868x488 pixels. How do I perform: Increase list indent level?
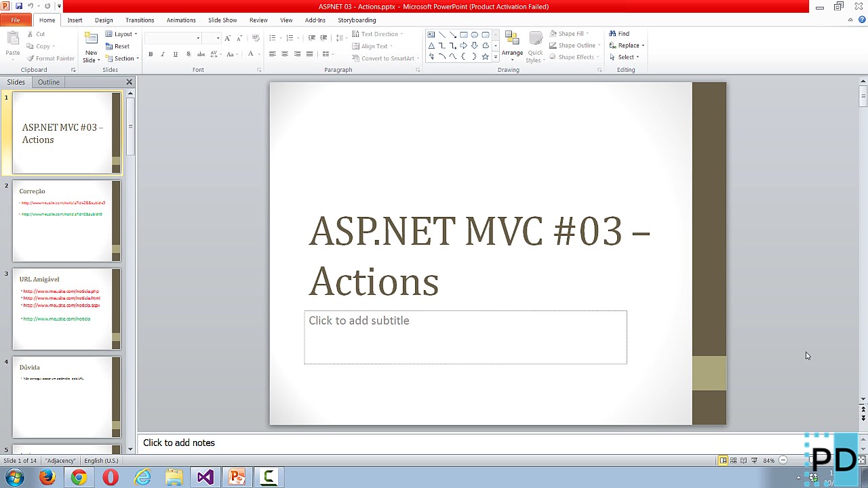pyautogui.click(x=323, y=38)
